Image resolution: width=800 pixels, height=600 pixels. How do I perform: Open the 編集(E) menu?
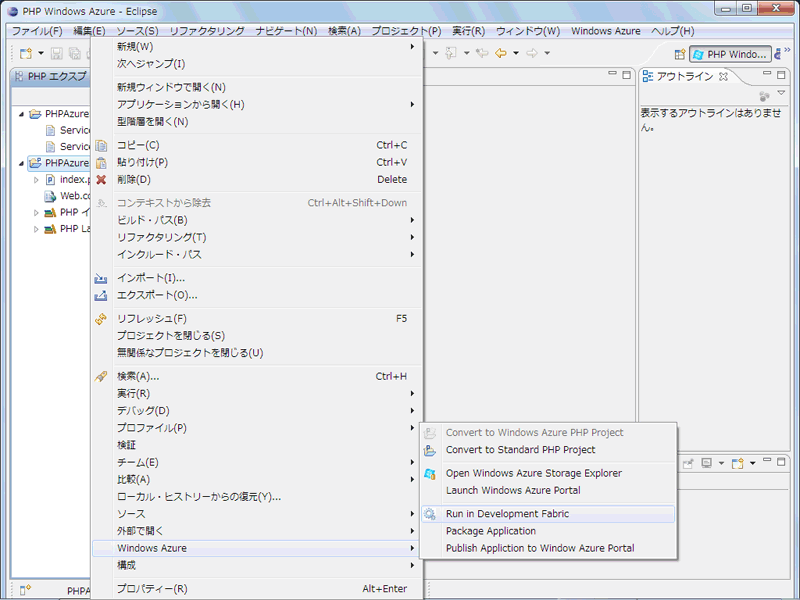(x=89, y=31)
